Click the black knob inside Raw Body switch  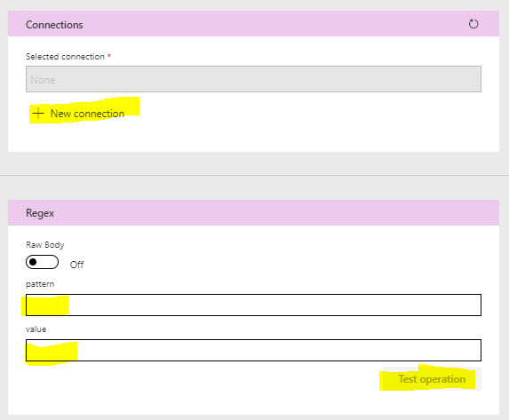coord(33,262)
